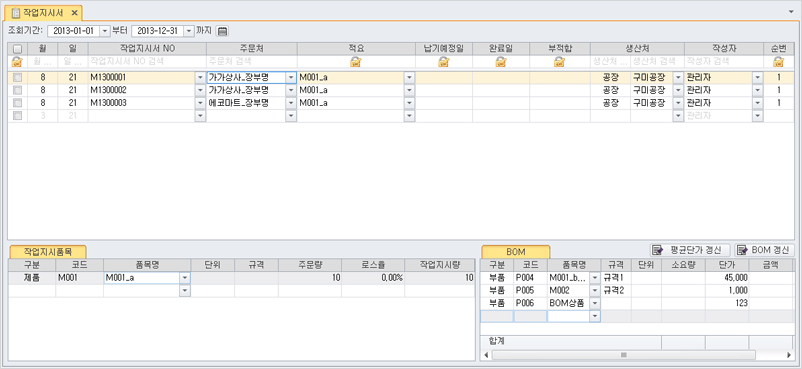
Task: Sort by 작업지시서 NO column header
Action: pos(147,49)
